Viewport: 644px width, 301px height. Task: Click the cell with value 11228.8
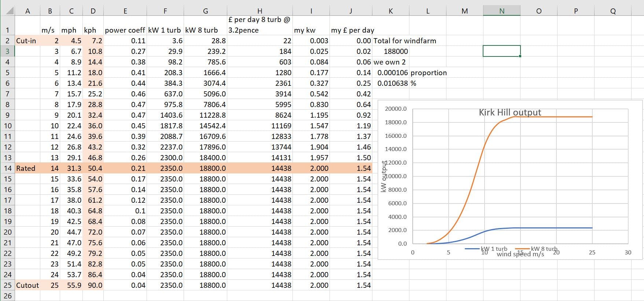point(206,115)
